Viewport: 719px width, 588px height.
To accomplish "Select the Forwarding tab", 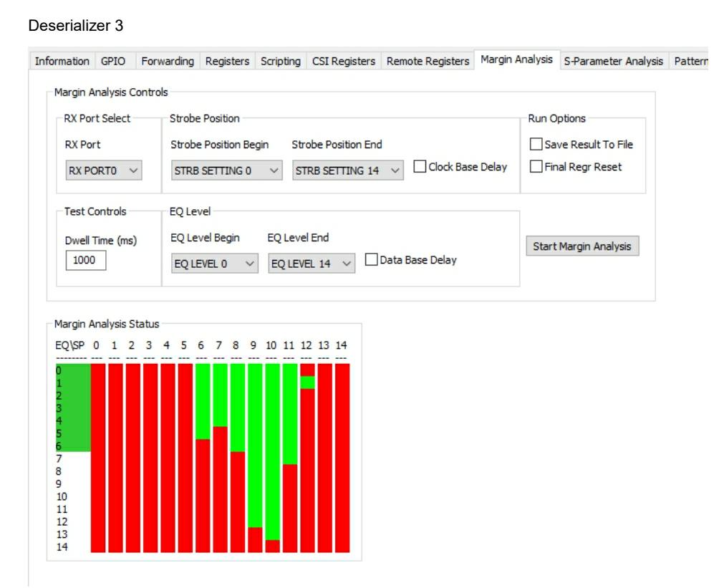I will click(168, 61).
